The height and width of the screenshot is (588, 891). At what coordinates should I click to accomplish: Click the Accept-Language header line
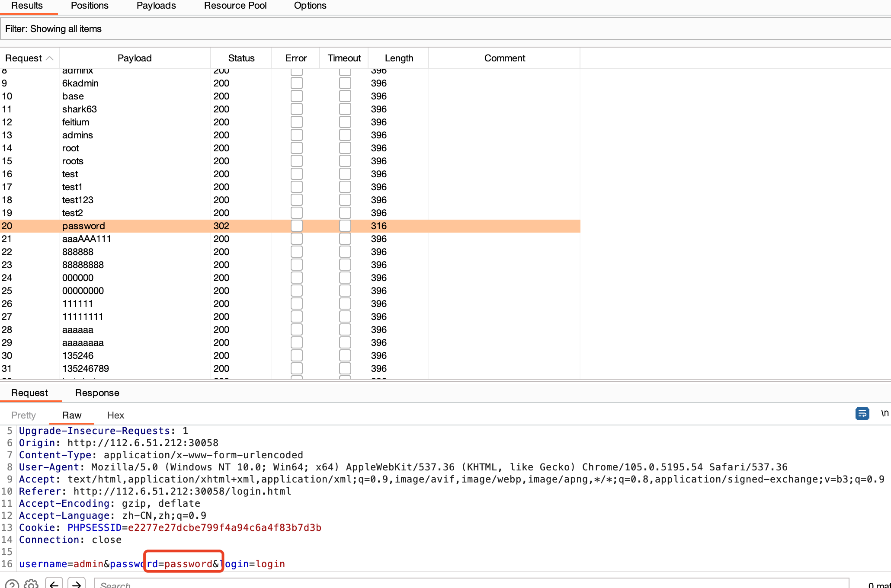(x=112, y=515)
